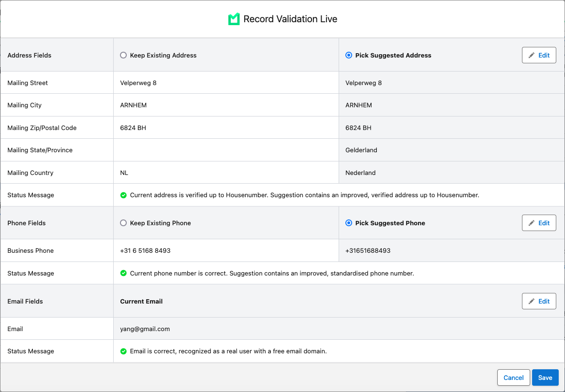Viewport: 565px width, 392px height.
Task: Cancel the record validation dialog
Action: coord(513,377)
